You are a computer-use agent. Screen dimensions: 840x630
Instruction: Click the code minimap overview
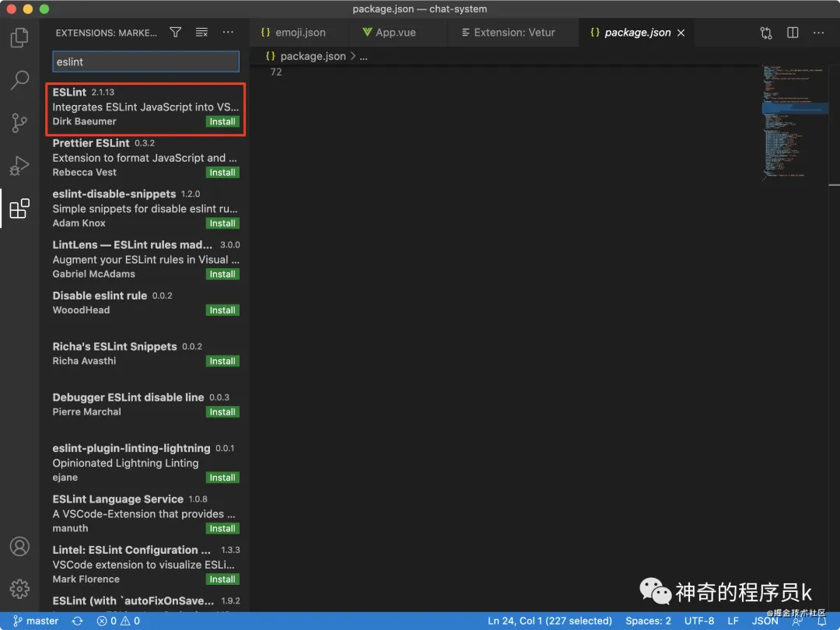click(794, 123)
